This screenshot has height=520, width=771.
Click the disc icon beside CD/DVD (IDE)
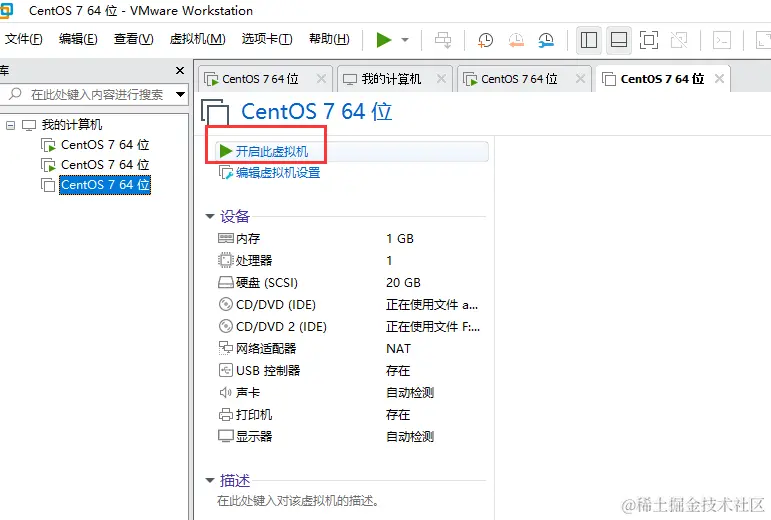click(226, 304)
